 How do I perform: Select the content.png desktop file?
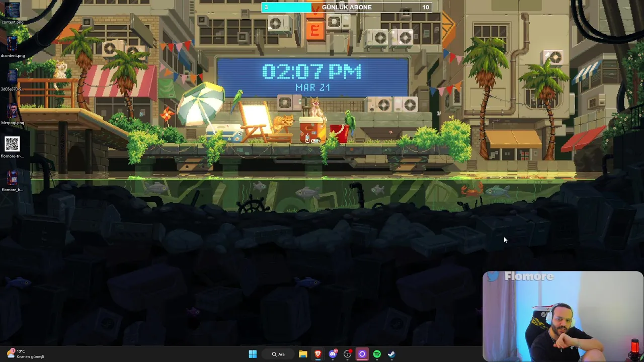[x=12, y=13]
